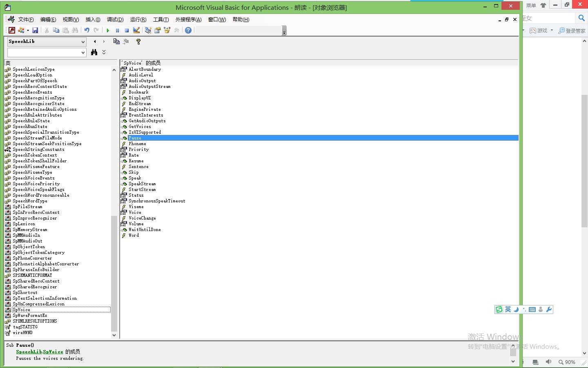This screenshot has width=588, height=368.
Task: Save the project with the floppy disk icon
Action: point(35,30)
